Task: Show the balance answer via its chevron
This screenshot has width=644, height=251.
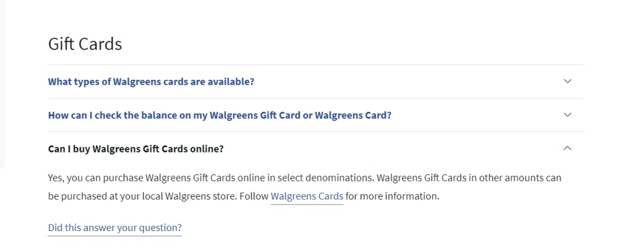Action: 567,115
